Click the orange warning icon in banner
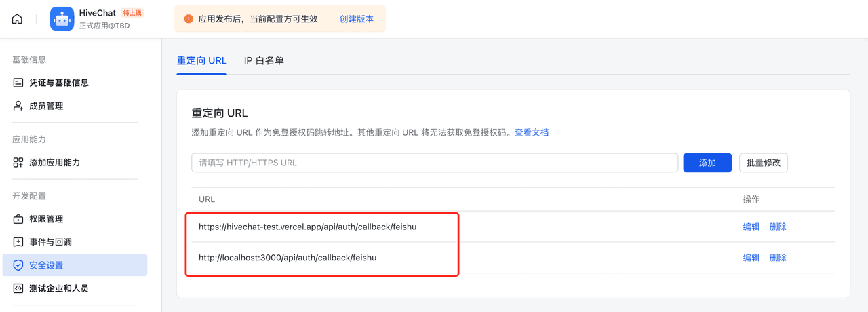Image resolution: width=868 pixels, height=312 pixels. [x=189, y=19]
